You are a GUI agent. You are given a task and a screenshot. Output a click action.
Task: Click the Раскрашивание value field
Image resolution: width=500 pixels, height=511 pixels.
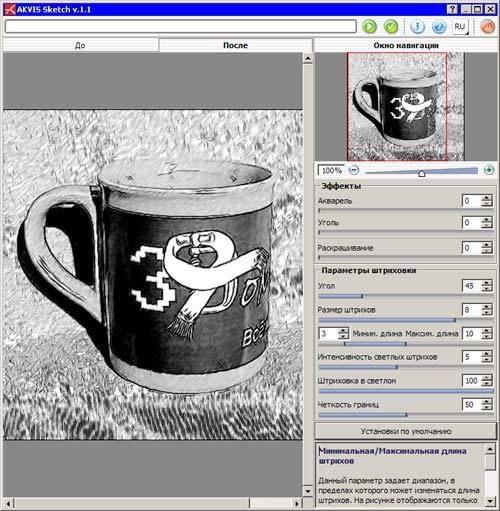pyautogui.click(x=471, y=248)
